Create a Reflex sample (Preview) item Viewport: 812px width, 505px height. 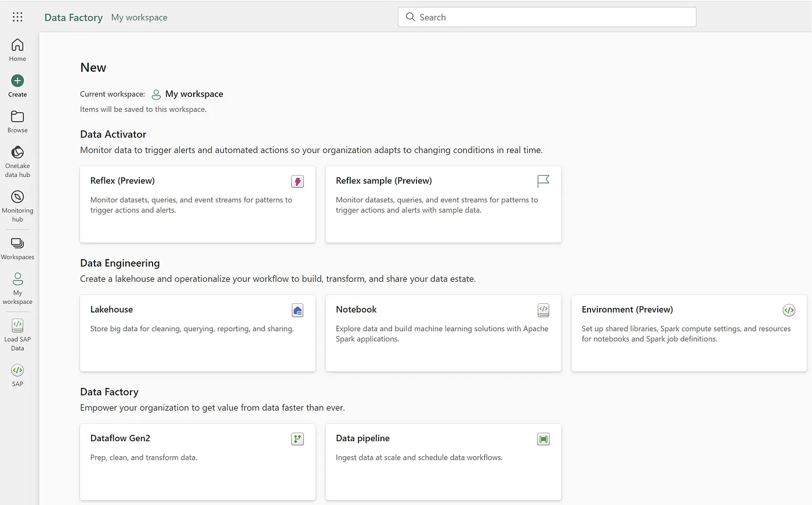pyautogui.click(x=443, y=204)
